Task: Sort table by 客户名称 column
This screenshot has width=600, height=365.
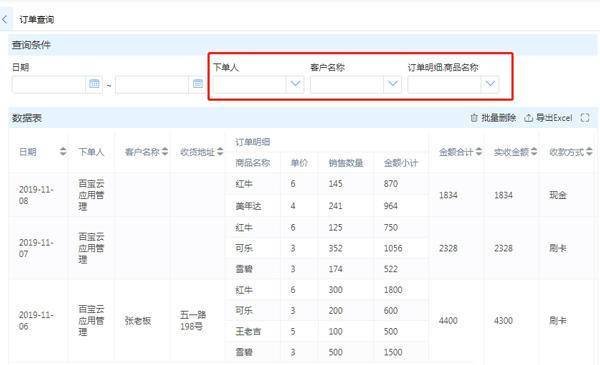Action: point(165,152)
